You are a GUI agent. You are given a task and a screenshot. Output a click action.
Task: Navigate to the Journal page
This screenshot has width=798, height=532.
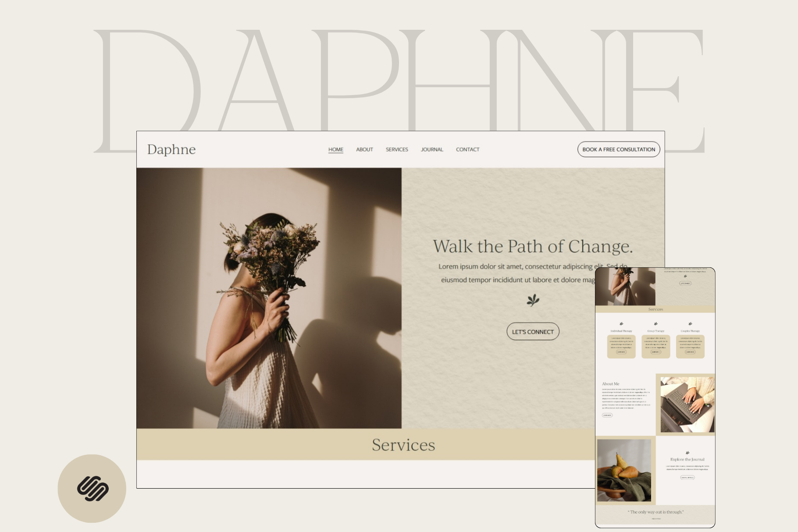pos(432,149)
